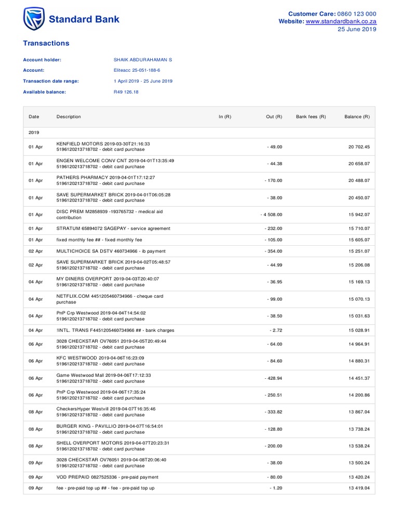Click the final balance 13 419.04

click(359, 488)
